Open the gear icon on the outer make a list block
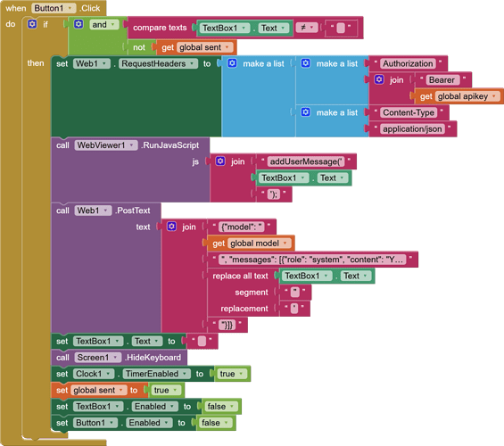Viewport: 504px width, 446px height. [x=232, y=63]
